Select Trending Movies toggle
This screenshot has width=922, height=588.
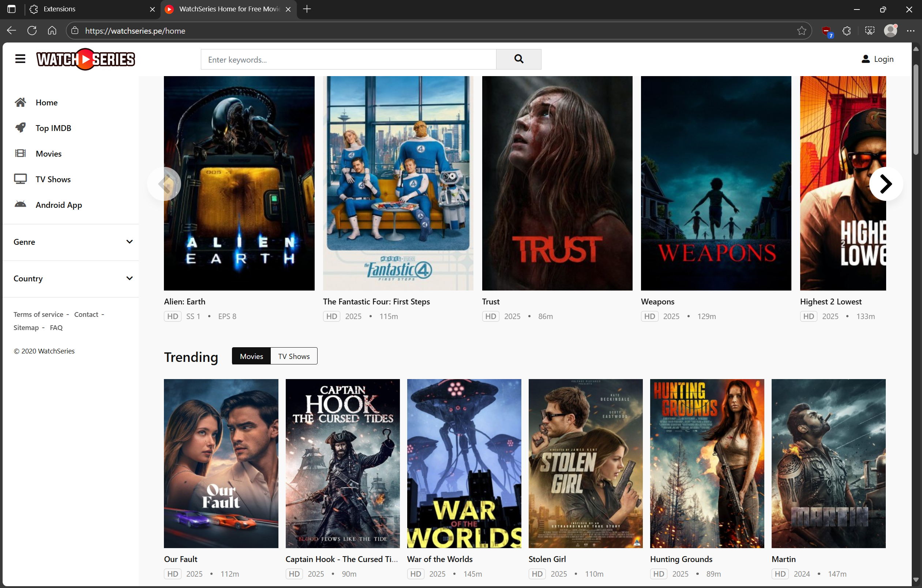point(251,356)
